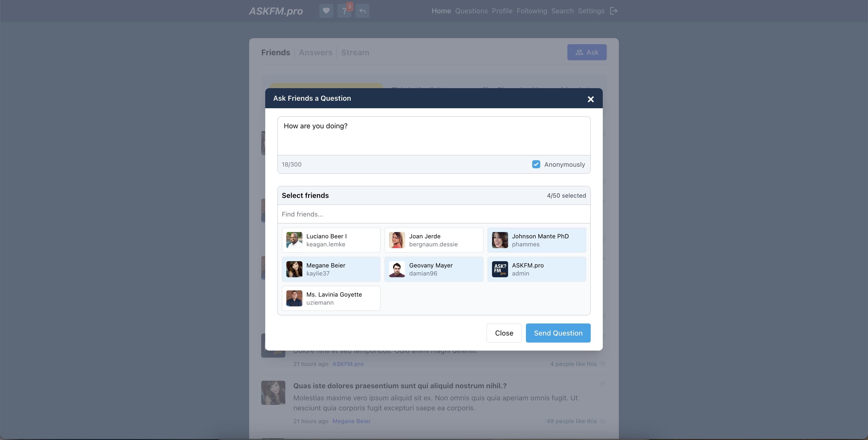
Task: Click the logout icon next to Settings
Action: coord(614,11)
